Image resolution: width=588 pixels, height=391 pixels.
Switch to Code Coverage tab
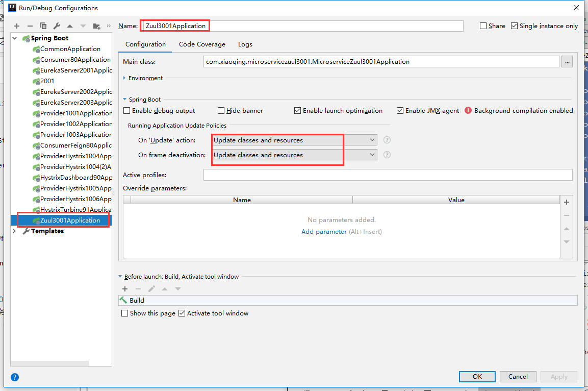coord(202,44)
